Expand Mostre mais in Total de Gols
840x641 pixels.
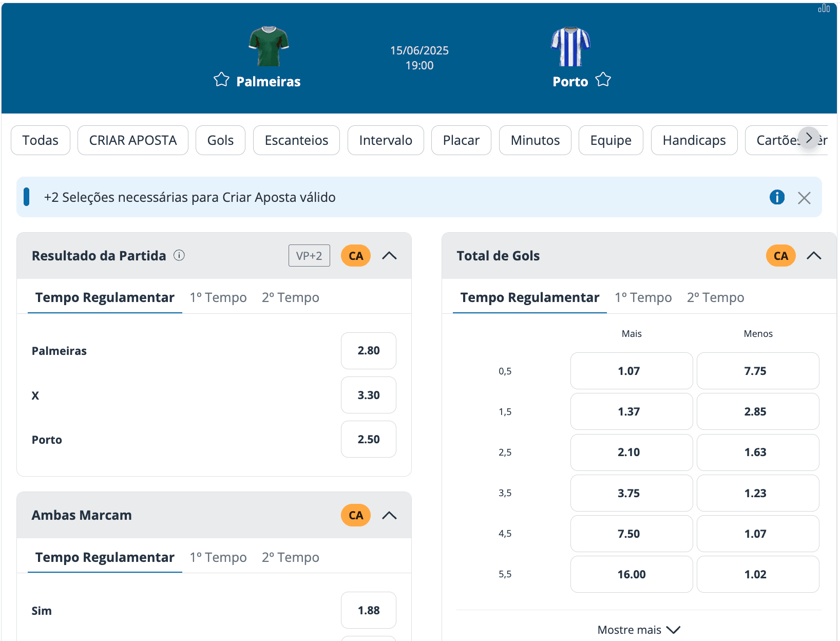639,630
